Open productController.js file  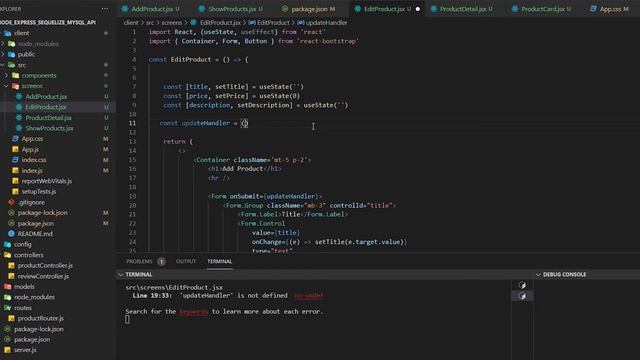(x=45, y=266)
